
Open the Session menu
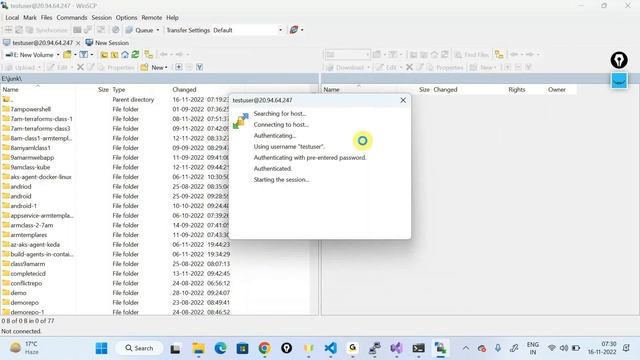pos(101,18)
